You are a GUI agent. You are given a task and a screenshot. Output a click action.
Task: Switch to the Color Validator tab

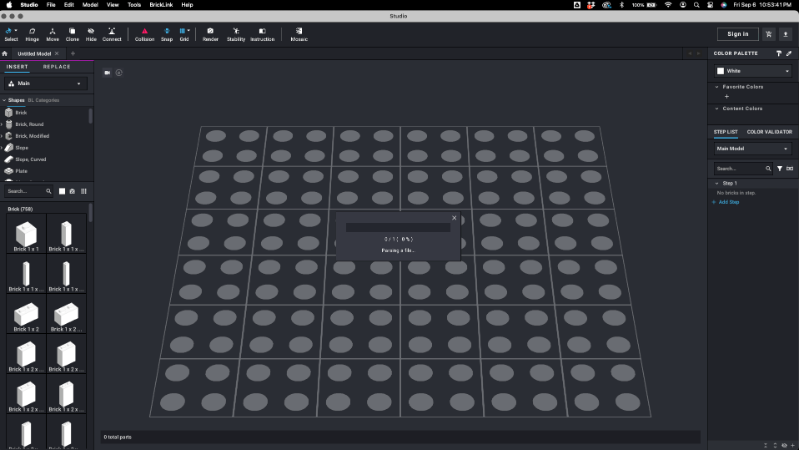pyautogui.click(x=769, y=131)
